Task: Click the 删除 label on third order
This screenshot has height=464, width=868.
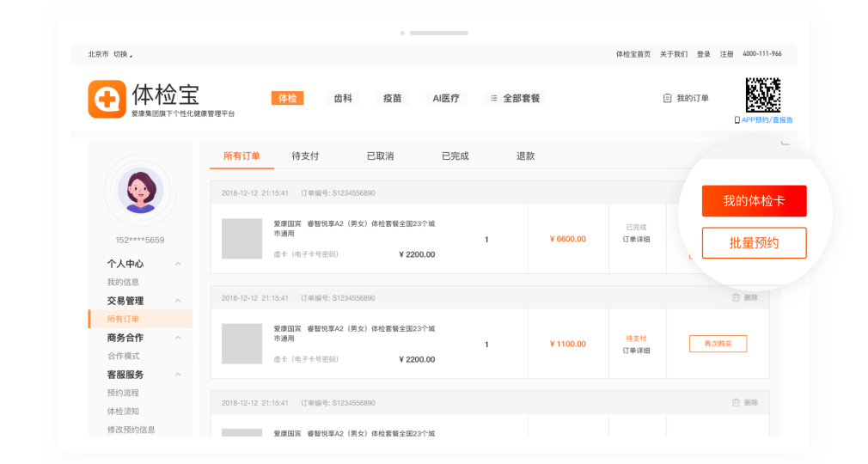Action: tap(750, 402)
